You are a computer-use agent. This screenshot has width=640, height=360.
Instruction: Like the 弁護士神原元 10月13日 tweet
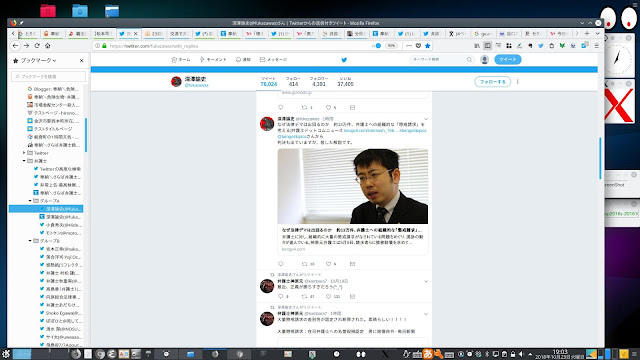tap(328, 296)
